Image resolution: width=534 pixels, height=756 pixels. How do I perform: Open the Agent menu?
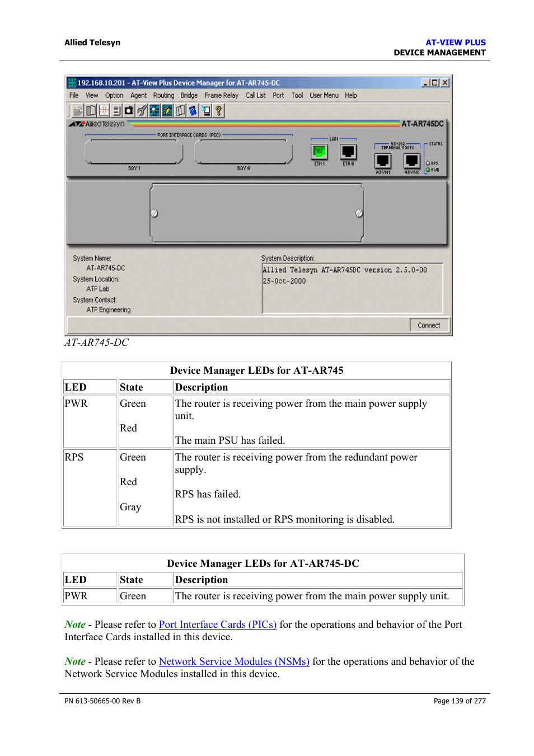coord(139,96)
